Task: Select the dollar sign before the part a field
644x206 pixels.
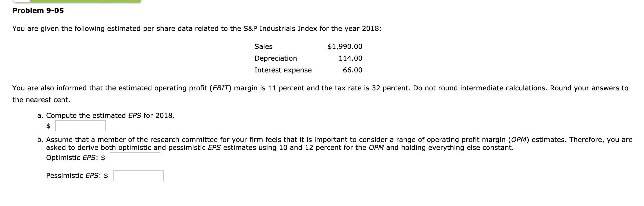Action: [48, 126]
